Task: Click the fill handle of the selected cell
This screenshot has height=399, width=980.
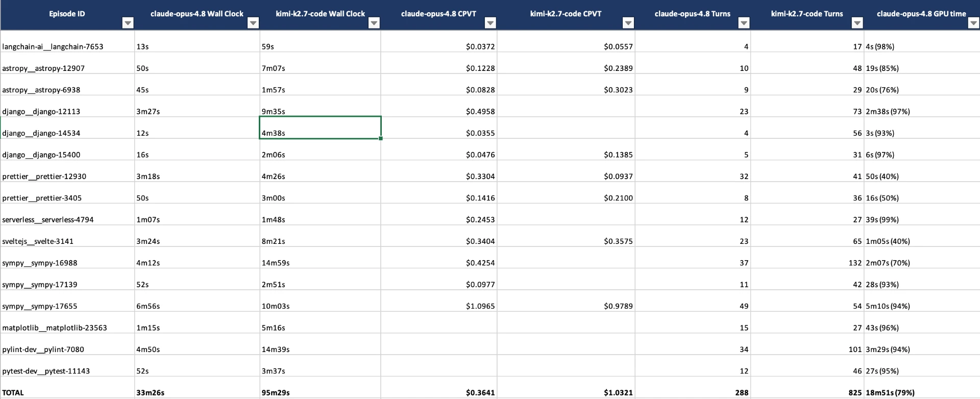Action: click(381, 138)
